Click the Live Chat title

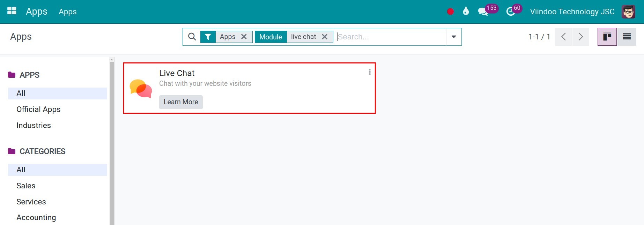coord(177,73)
